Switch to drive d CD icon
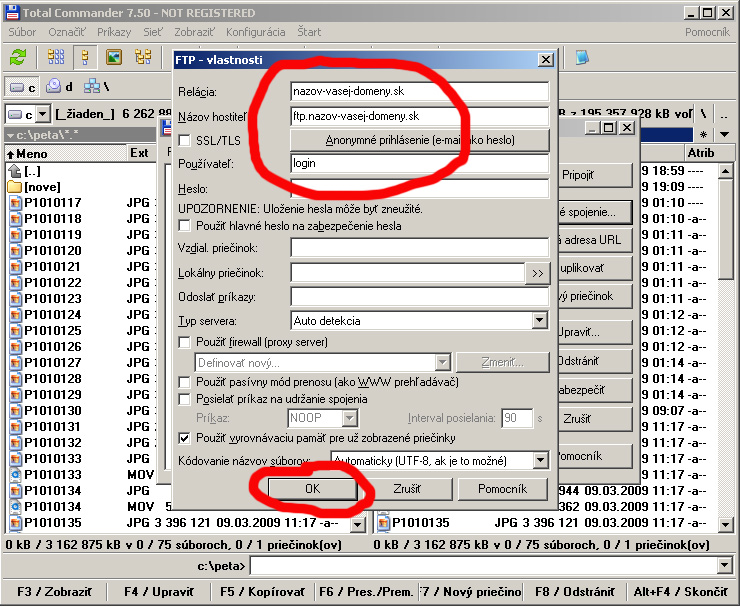 tap(59, 86)
